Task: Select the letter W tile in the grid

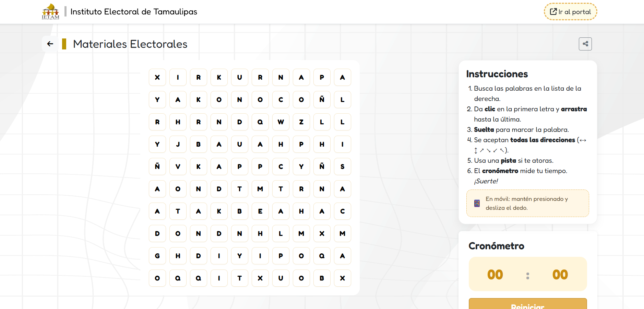Action: click(281, 122)
